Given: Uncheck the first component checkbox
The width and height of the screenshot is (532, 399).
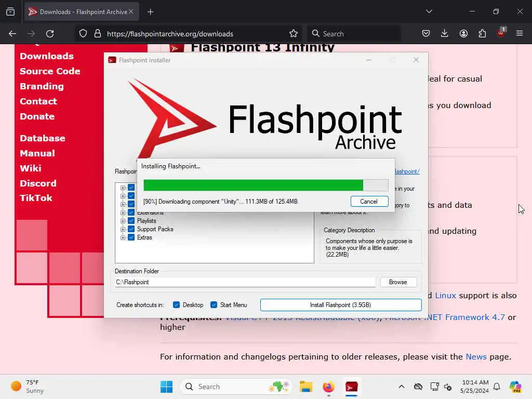Looking at the screenshot, I should tap(131, 187).
